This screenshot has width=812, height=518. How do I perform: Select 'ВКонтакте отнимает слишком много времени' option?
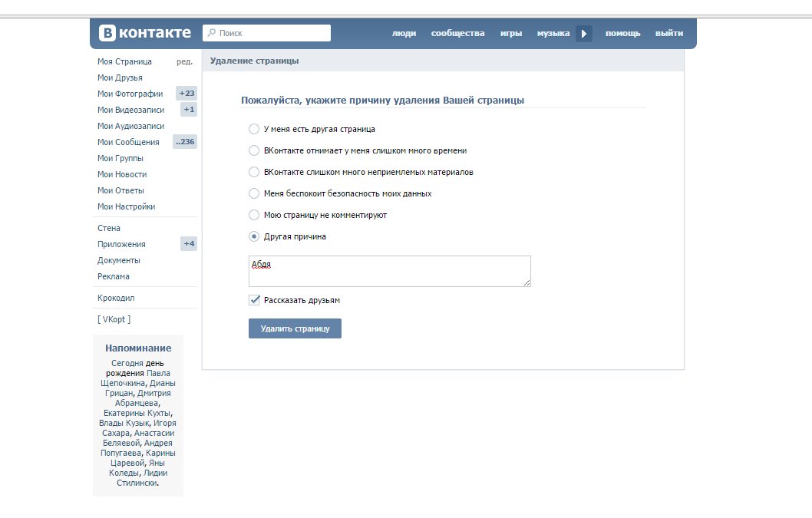[x=254, y=150]
